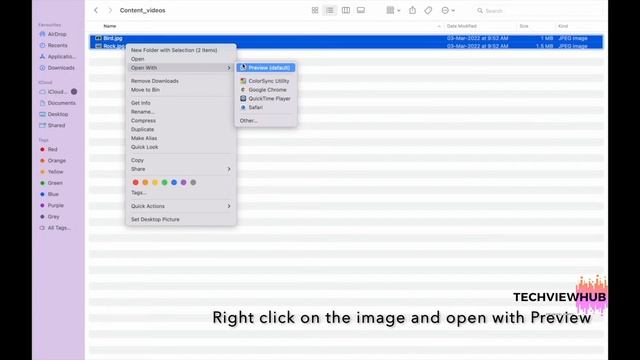The image size is (640, 360).
Task: Open iCloud Drive in sidebar
Action: pos(57,92)
